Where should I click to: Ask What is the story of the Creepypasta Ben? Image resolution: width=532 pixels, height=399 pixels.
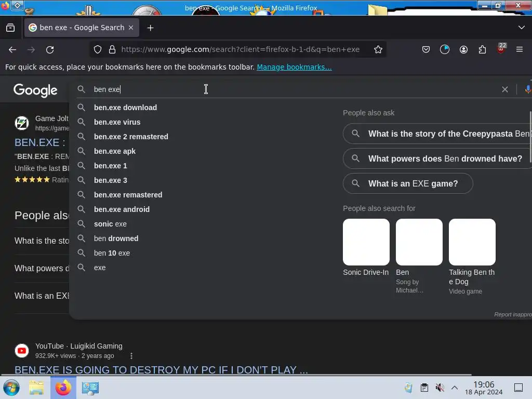point(437,134)
